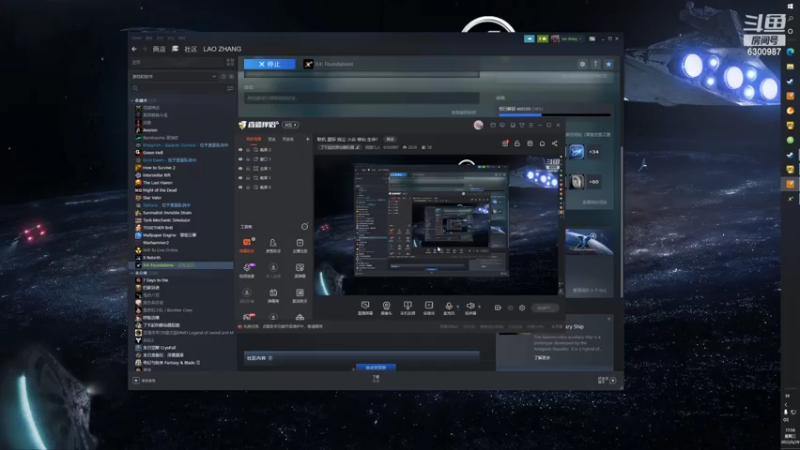800x450 pixels.
Task: Collapse the uncategorized group below X4 Foundations
Action: click(x=133, y=273)
